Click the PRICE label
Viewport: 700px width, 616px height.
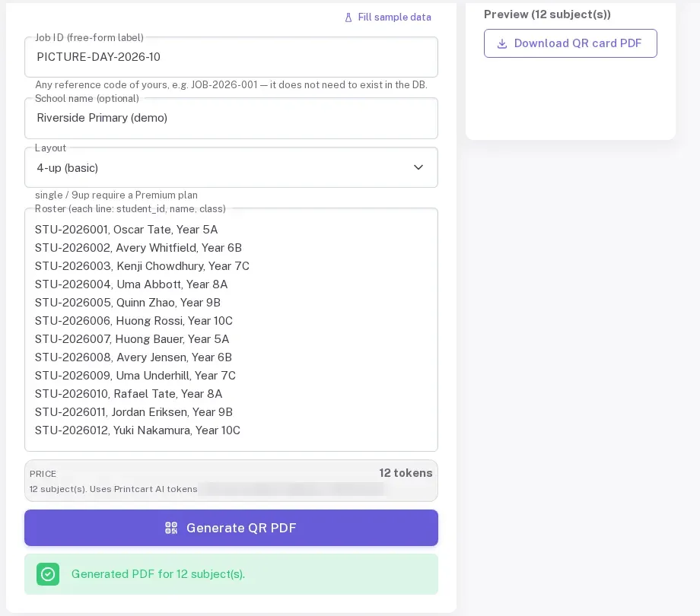(43, 474)
